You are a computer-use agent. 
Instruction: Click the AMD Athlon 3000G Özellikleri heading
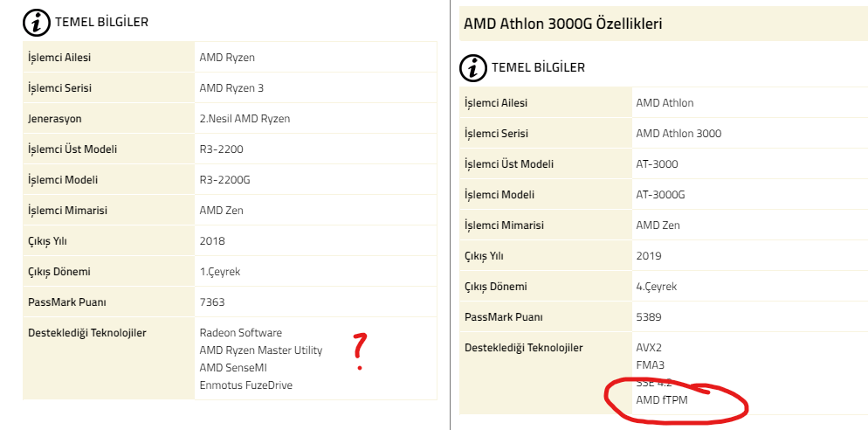[x=561, y=24]
